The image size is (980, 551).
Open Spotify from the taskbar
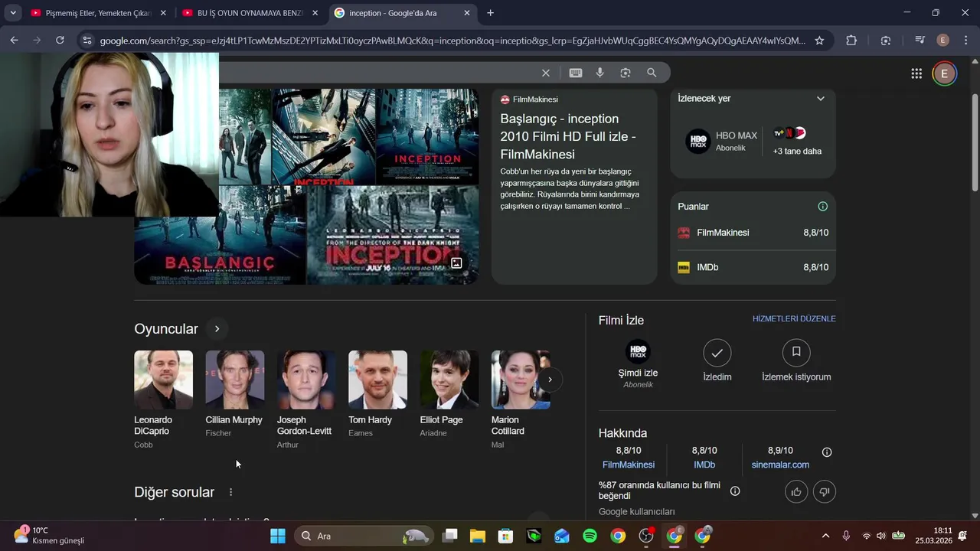(x=590, y=536)
